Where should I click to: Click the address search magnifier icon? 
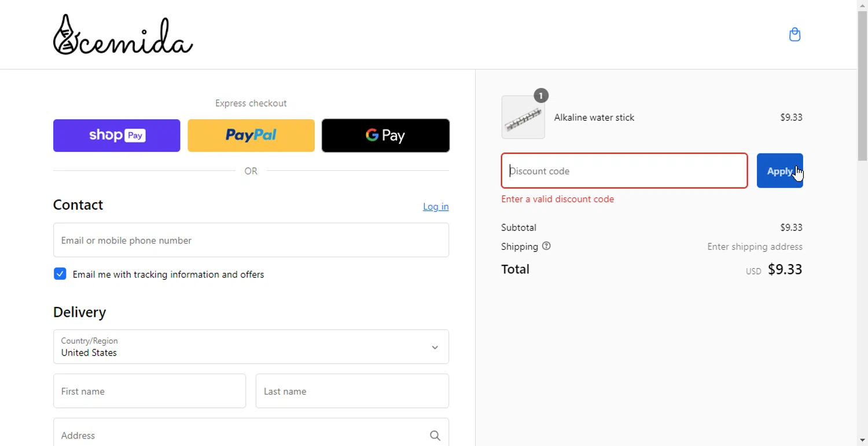tap(435, 436)
